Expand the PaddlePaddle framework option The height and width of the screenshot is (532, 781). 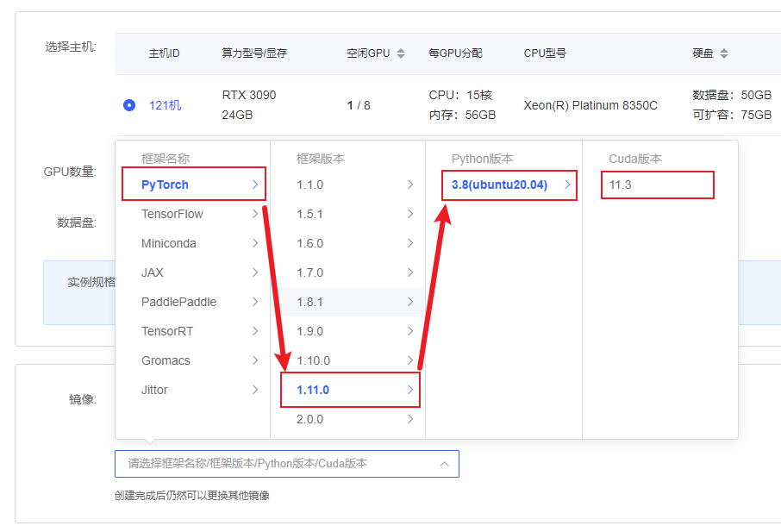[x=178, y=302]
